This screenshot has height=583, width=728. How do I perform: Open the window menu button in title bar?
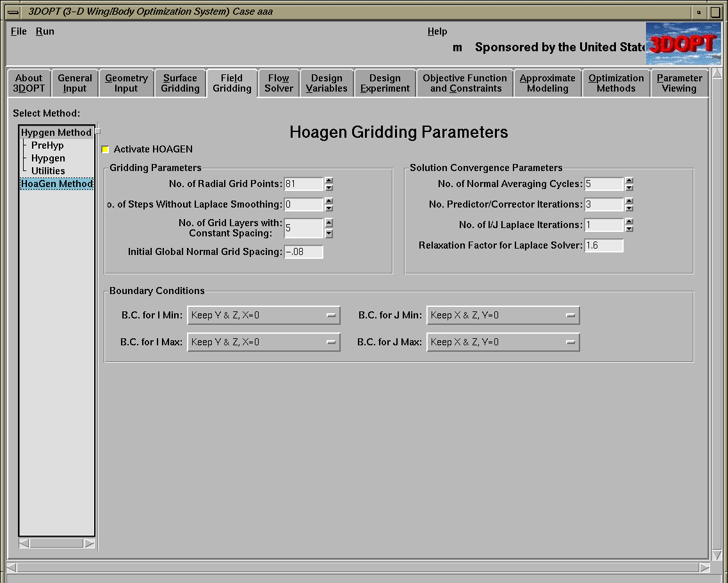tap(13, 12)
